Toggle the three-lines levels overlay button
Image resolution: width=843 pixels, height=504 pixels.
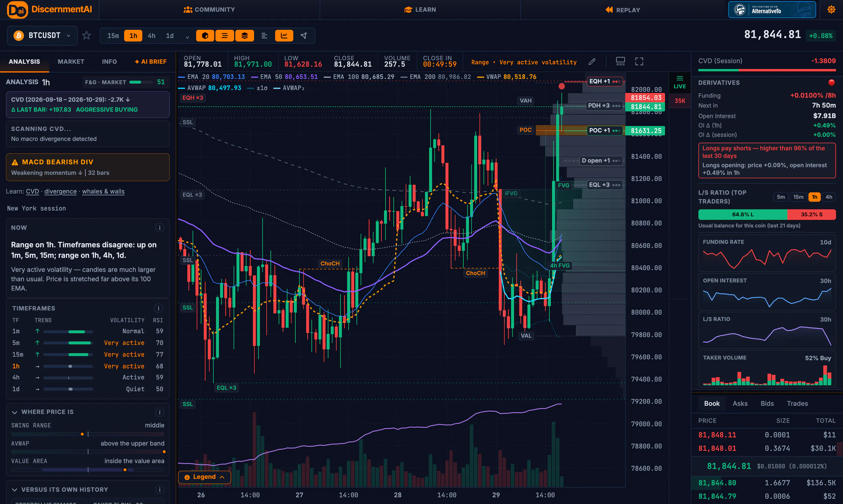pos(225,36)
